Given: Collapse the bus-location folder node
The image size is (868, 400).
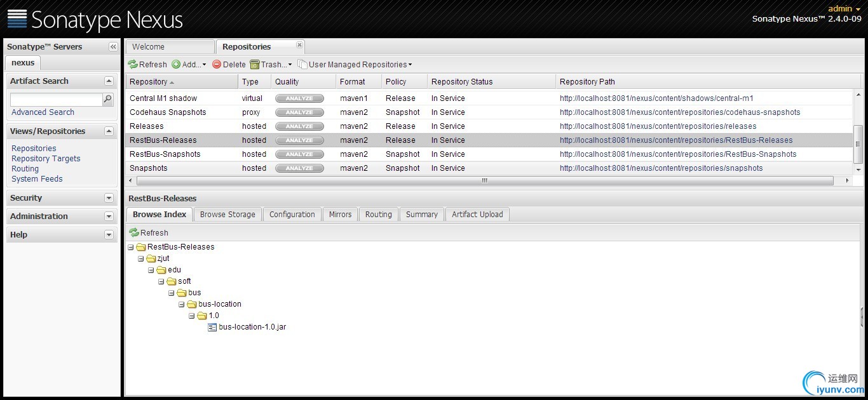Looking at the screenshot, I should [x=182, y=304].
